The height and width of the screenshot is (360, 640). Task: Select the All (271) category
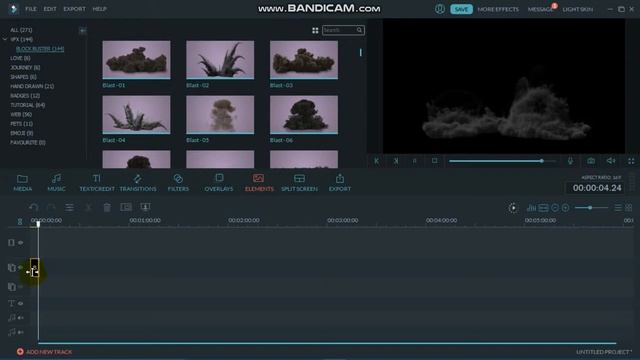(21, 30)
